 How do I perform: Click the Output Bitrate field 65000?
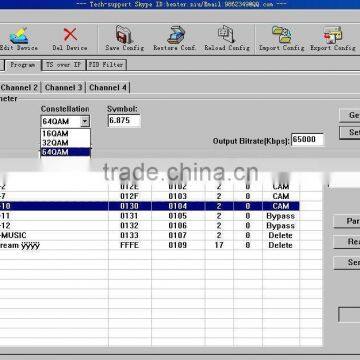pos(307,140)
